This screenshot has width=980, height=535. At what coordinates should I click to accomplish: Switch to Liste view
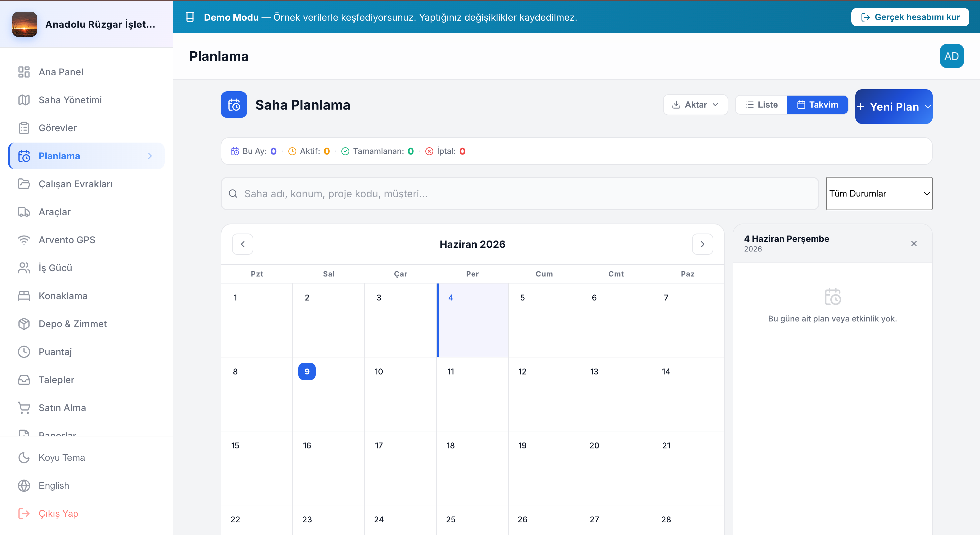[761, 105]
